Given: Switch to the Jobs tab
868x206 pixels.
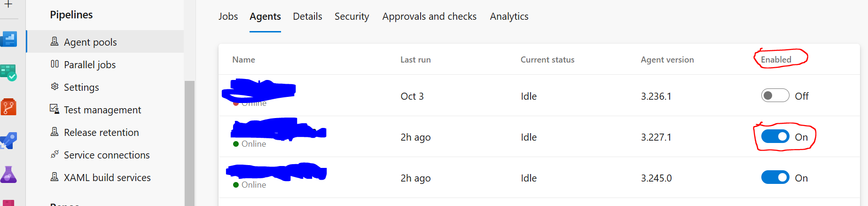Looking at the screenshot, I should pos(228,16).
